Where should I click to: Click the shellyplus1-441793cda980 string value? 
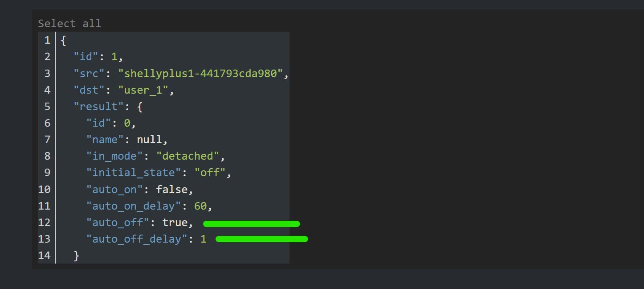pos(200,74)
